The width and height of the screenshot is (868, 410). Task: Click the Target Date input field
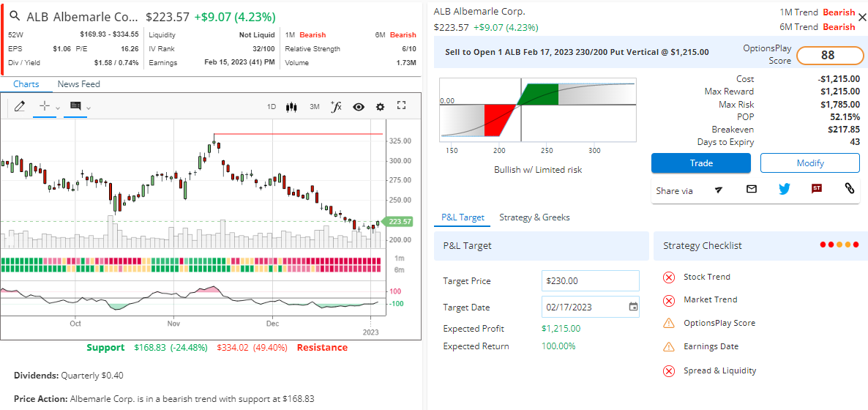tap(590, 307)
